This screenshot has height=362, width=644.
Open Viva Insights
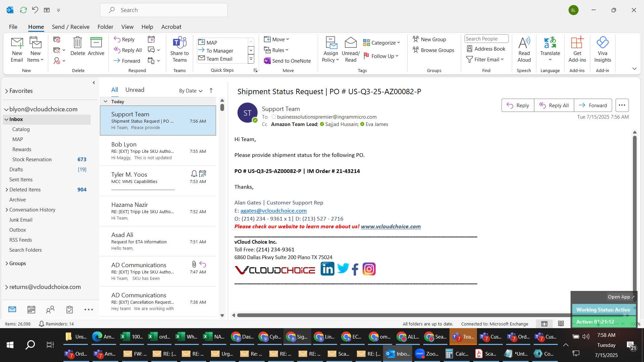coord(602,50)
